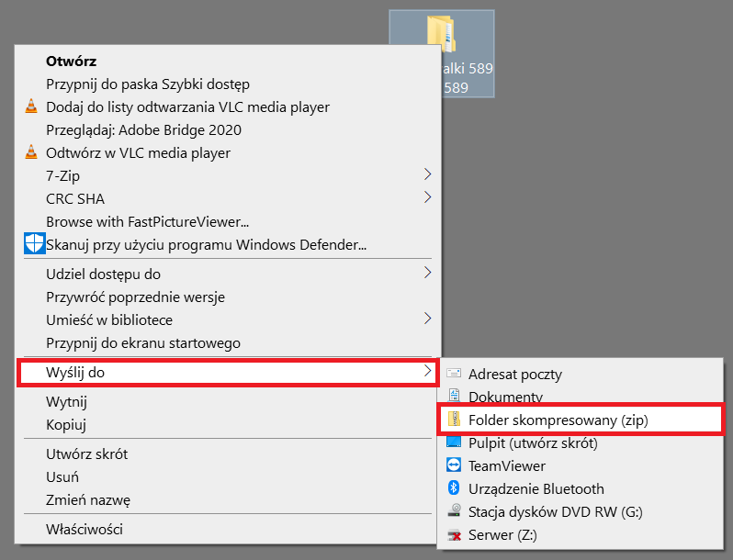Click the Pulpit desktop shortcut icon
The image size is (733, 560).
(x=454, y=442)
